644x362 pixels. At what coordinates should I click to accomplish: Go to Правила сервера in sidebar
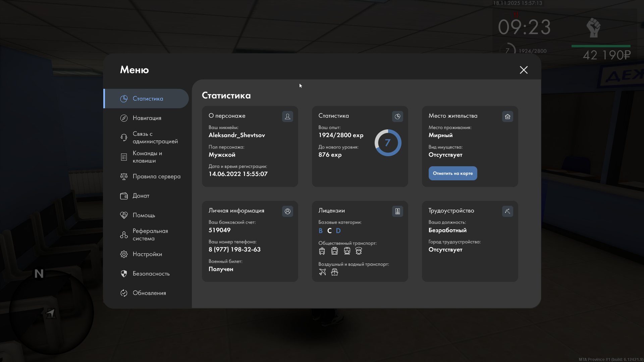(x=156, y=176)
